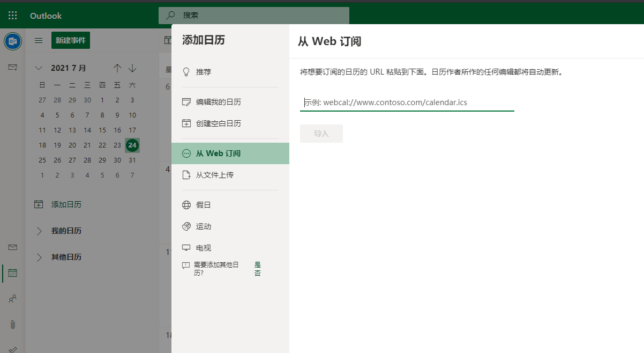Click the 新建事件 button
Screen dimensions: 644x353
[x=70, y=40]
